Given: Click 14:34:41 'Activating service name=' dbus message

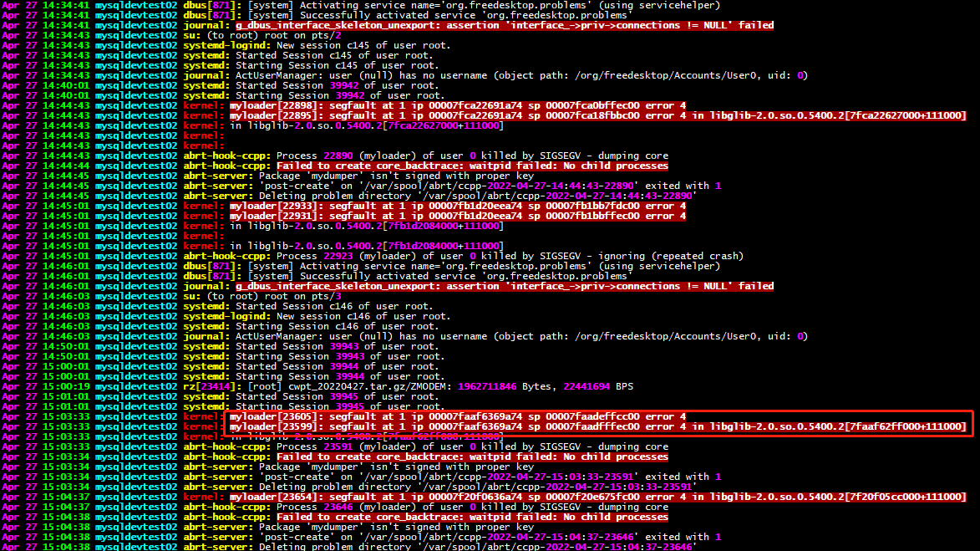Looking at the screenshot, I should coord(484,5).
